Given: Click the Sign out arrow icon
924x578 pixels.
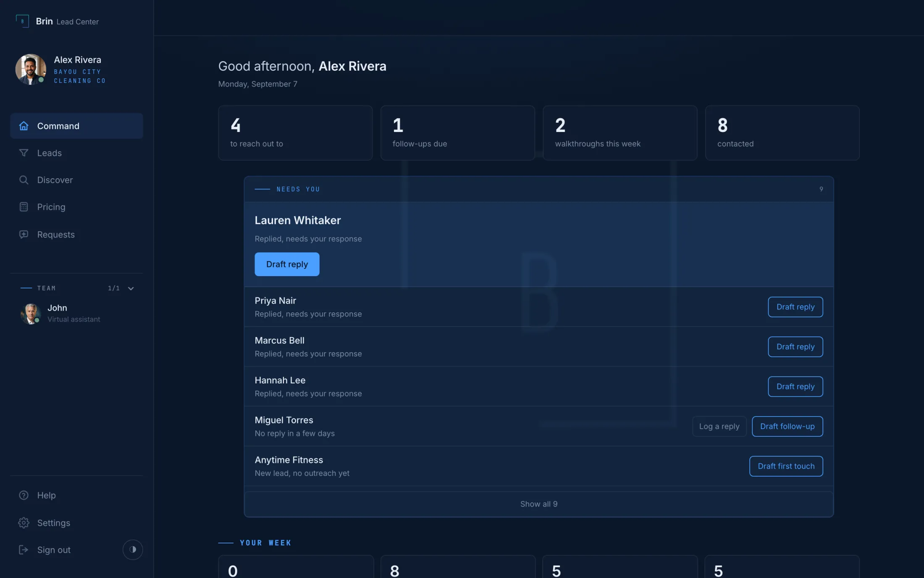Looking at the screenshot, I should click(24, 550).
